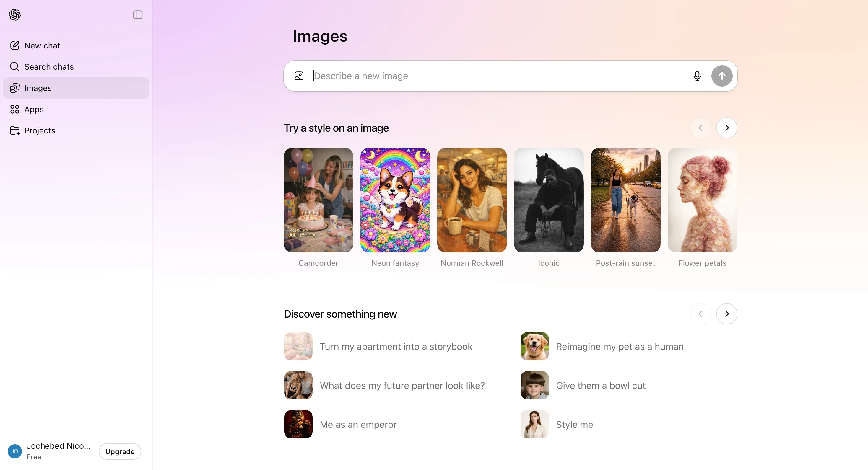Click the microphone dictation icon

click(x=697, y=76)
